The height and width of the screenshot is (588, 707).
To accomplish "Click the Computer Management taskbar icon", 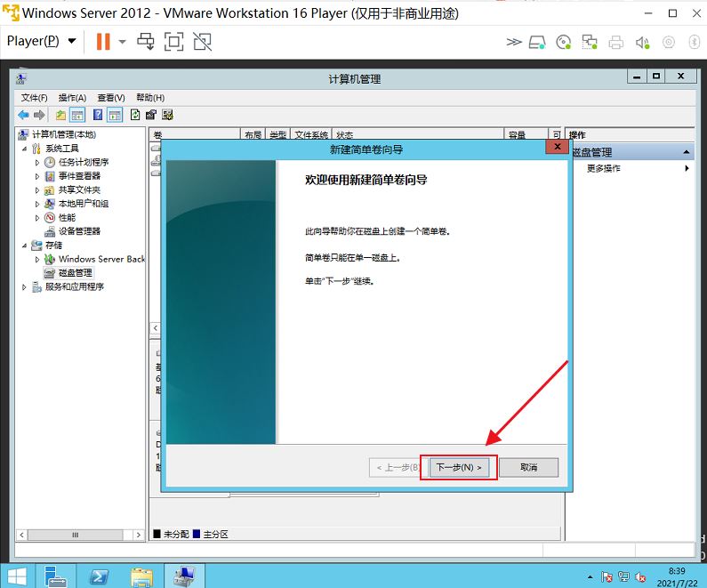I will tap(184, 576).
